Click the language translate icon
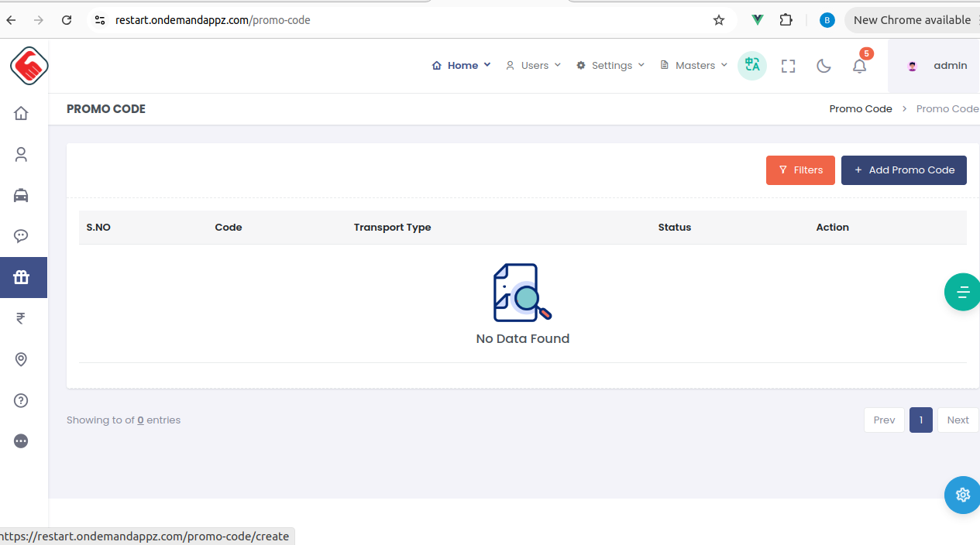Screen dimensions: 980x545 tap(751, 66)
